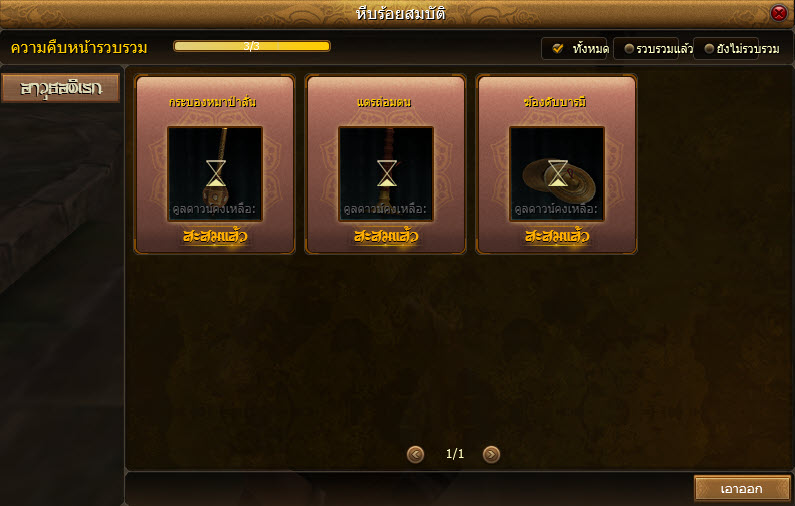Select the รวบรวมแล้ว radio filter
This screenshot has height=506, width=795.
(629, 49)
